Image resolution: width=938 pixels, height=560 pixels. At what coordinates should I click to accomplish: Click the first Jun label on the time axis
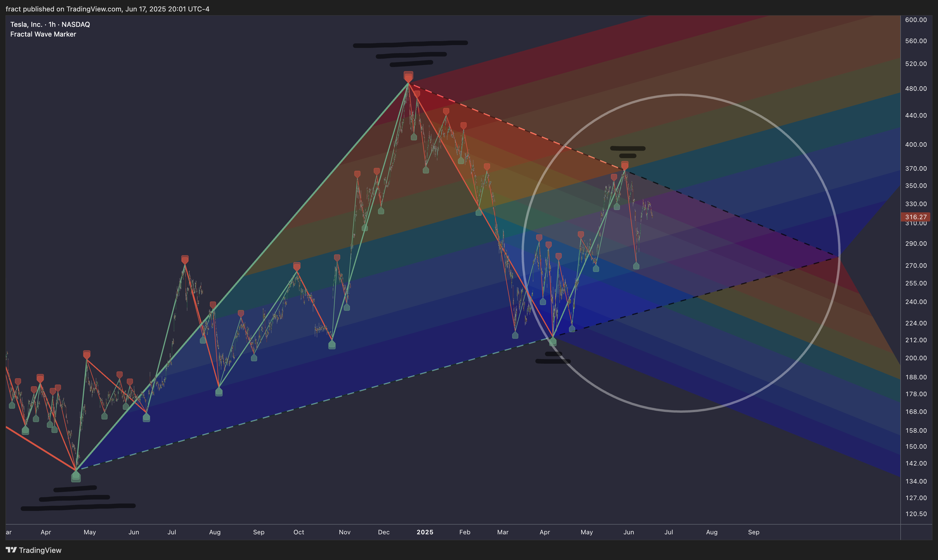pyautogui.click(x=134, y=532)
